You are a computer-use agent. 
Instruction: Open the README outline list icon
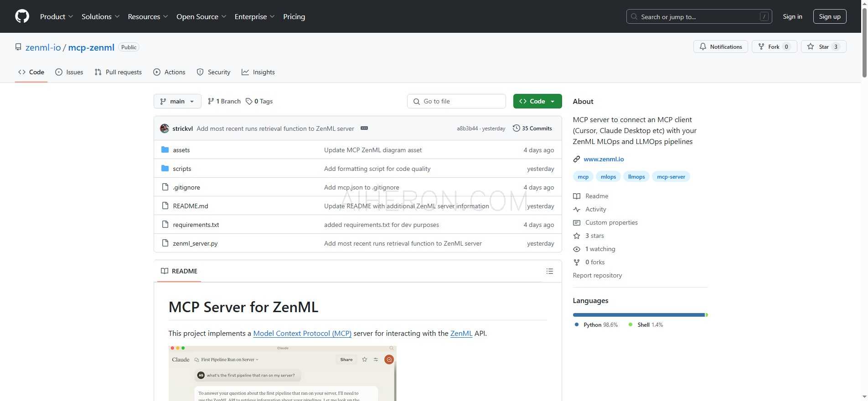550,271
